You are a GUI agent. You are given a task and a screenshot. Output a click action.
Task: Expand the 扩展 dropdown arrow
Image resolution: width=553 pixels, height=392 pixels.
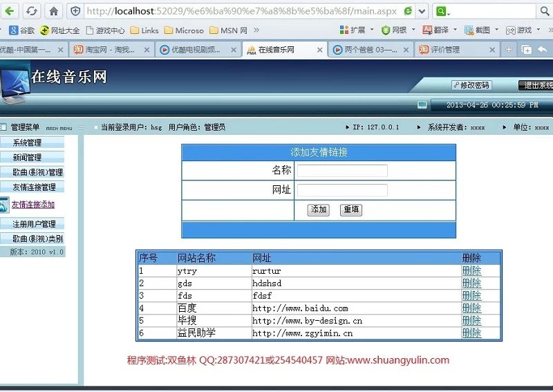tap(372, 30)
